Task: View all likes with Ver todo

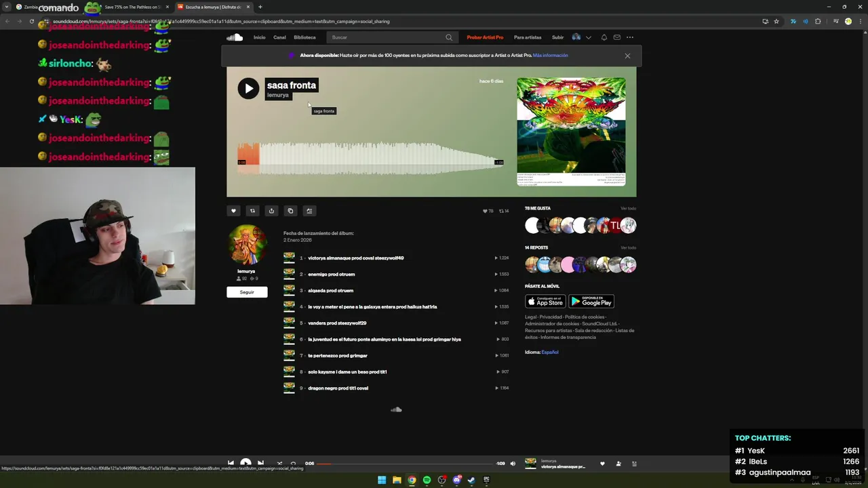Action: [x=628, y=209]
